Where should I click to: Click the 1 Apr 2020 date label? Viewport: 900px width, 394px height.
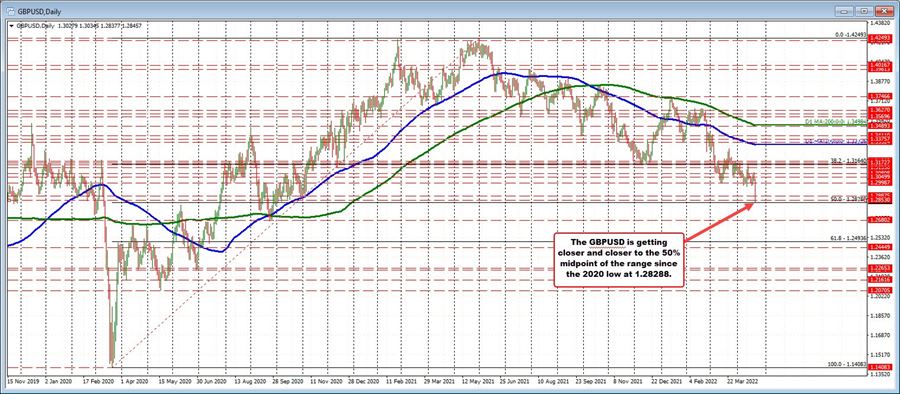135,380
